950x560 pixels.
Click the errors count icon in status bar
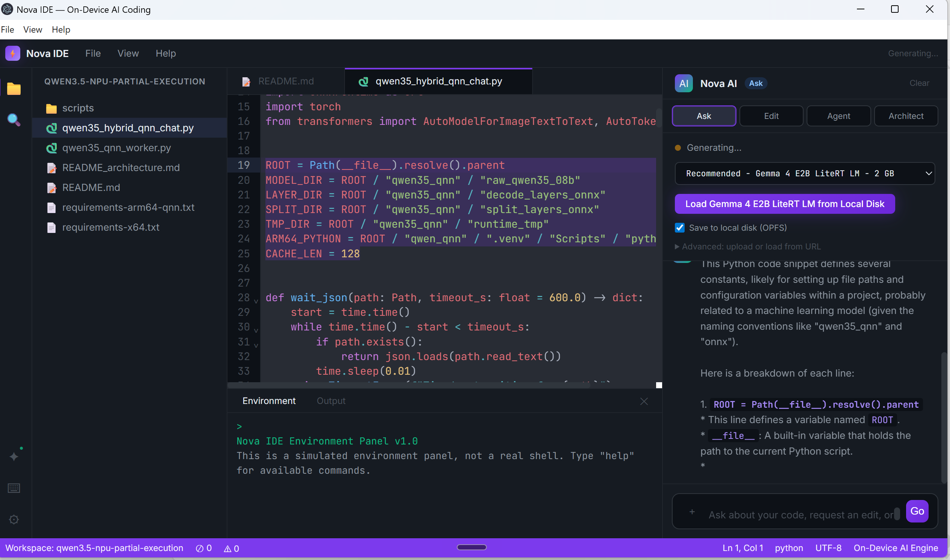point(199,548)
